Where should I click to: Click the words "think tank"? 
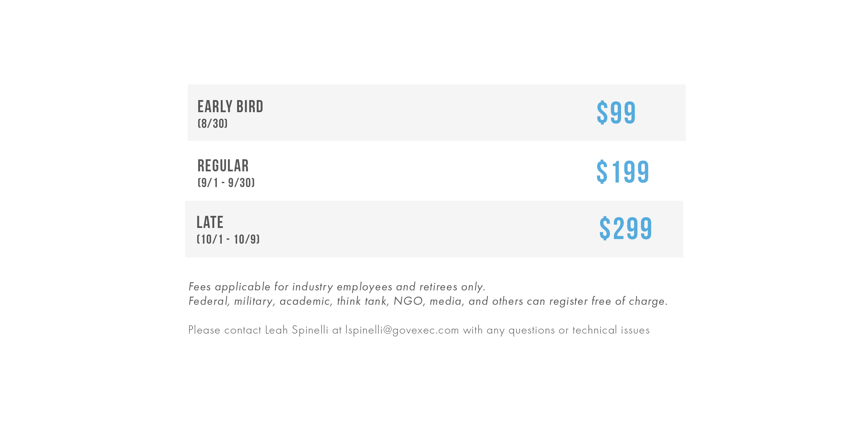click(363, 301)
